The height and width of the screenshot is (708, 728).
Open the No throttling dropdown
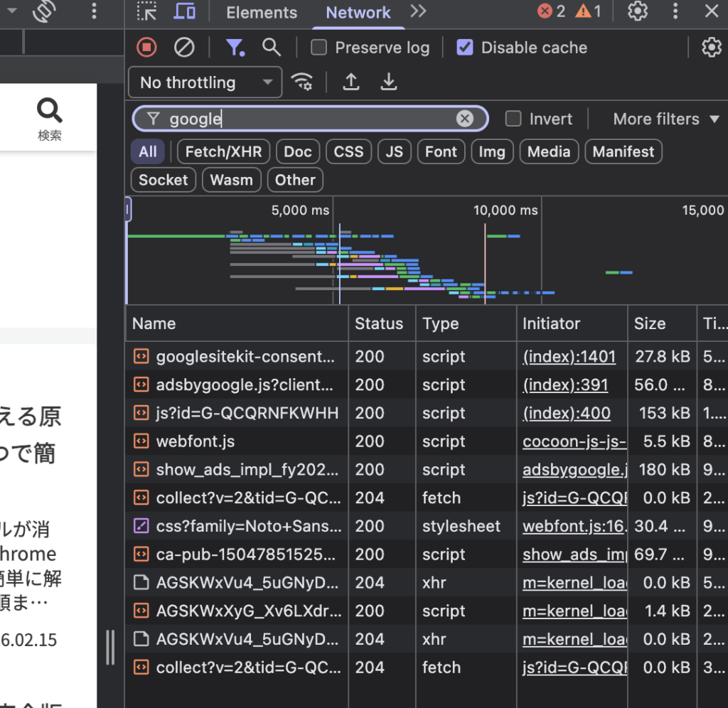[204, 82]
